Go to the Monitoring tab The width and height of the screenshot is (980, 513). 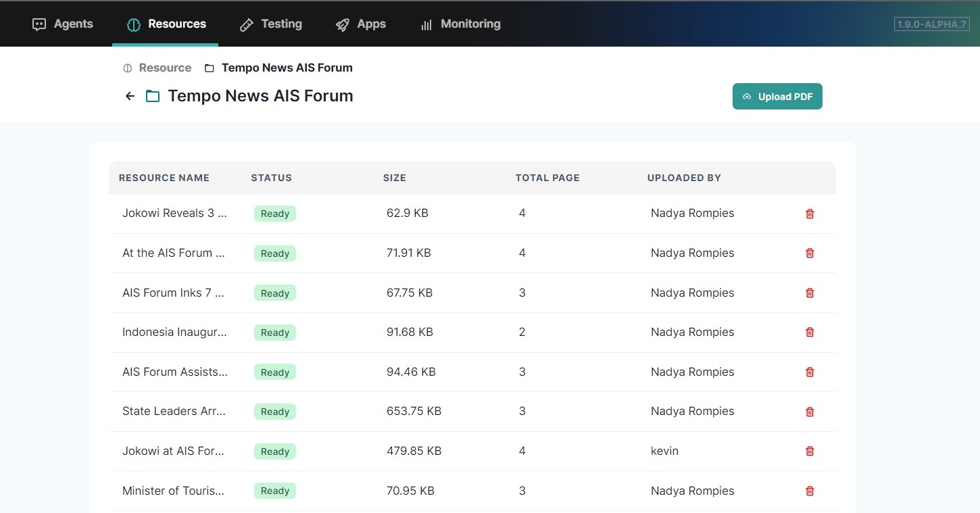click(460, 24)
